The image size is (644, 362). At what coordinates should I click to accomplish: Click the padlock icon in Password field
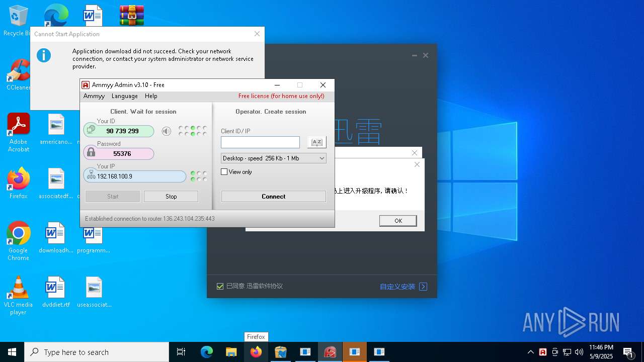[x=91, y=152]
